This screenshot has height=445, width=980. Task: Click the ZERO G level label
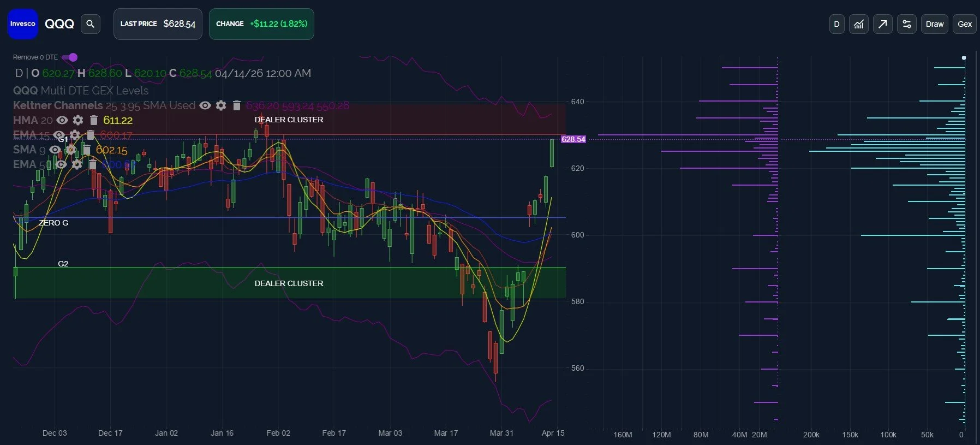53,223
